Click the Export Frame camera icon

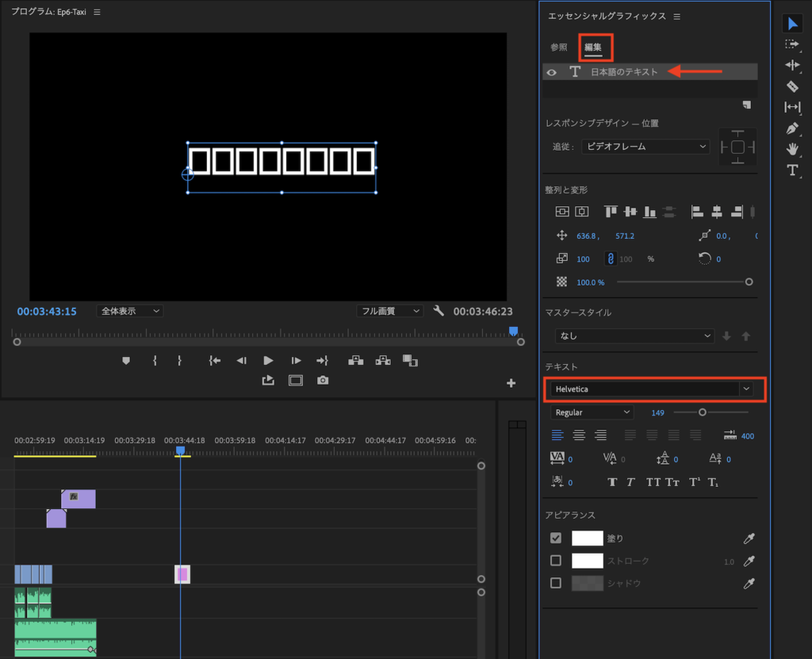(323, 381)
